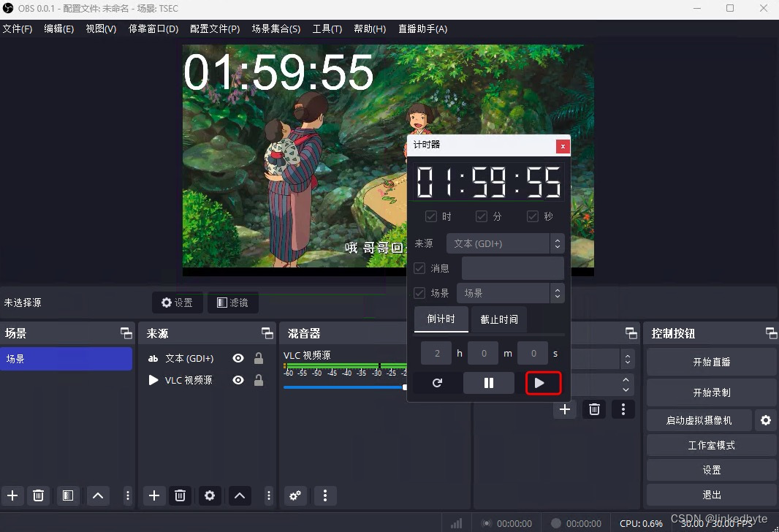
Task: Undock the 来源 panel with the float icon
Action: [x=267, y=333]
